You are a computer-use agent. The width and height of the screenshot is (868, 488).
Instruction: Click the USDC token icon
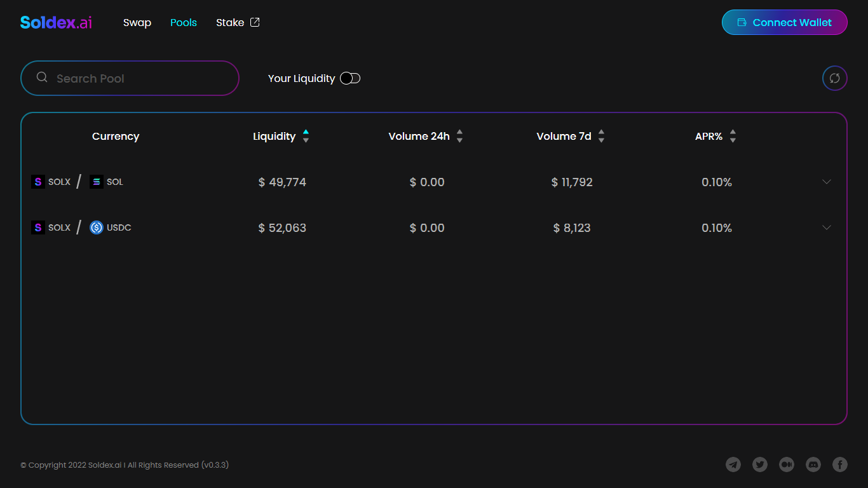tap(97, 227)
